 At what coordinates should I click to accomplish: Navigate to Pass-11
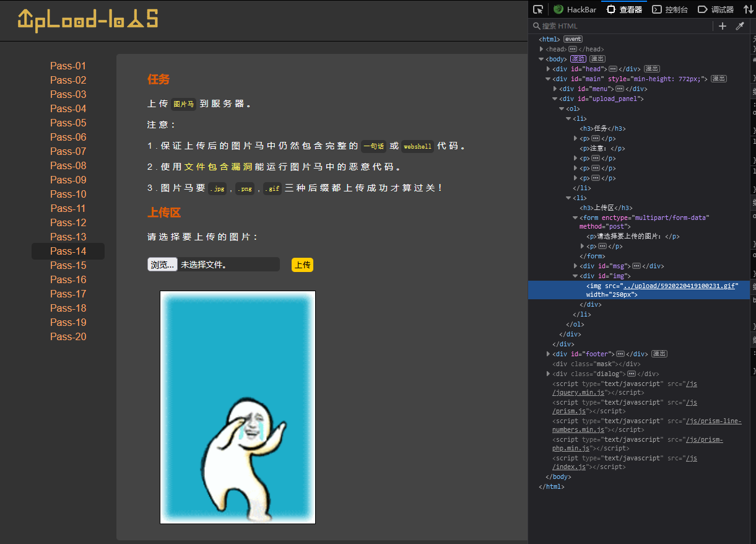tap(68, 208)
